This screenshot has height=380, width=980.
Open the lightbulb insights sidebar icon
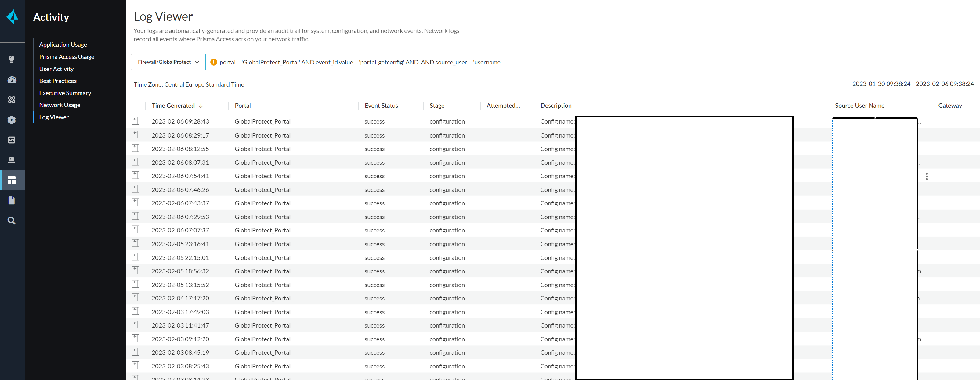pos(12,59)
